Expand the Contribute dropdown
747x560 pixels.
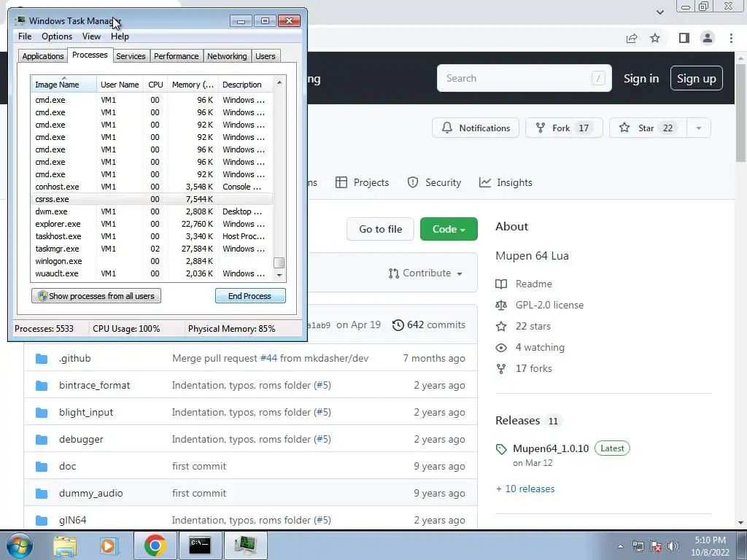click(x=425, y=273)
